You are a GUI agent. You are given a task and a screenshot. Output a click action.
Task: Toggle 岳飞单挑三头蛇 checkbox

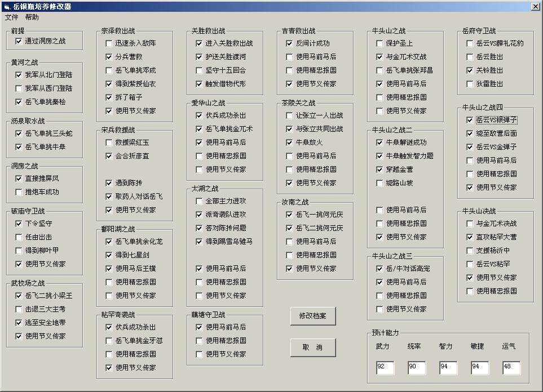point(19,133)
